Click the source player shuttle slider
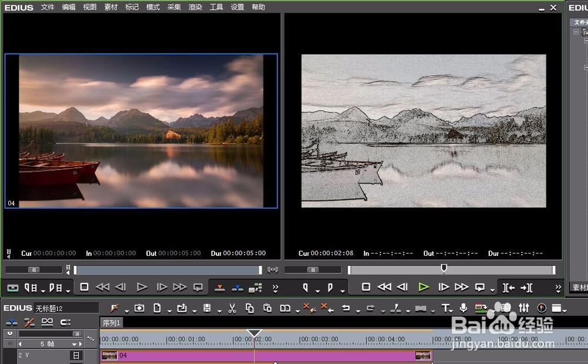Screen dimensions: 588x364 (34, 270)
